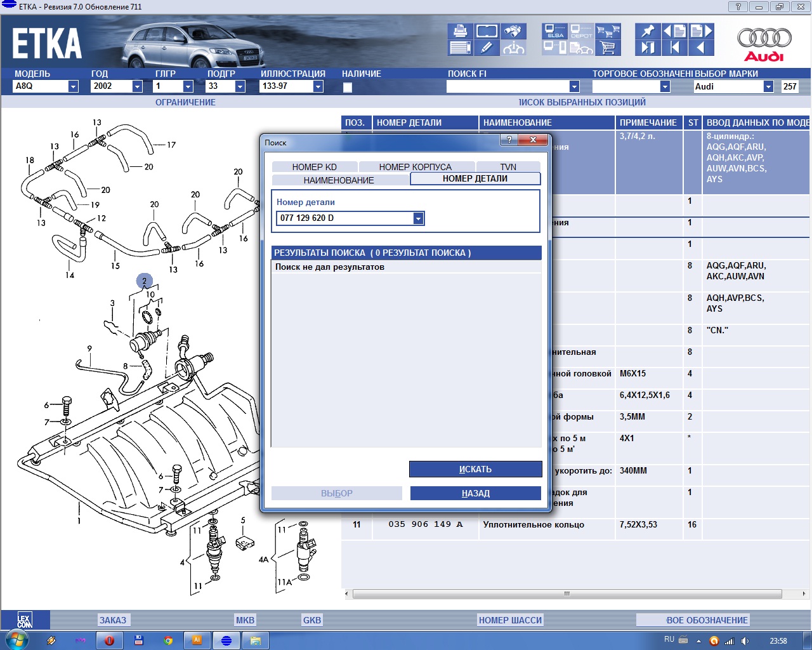Jump to the first entry icon
This screenshot has height=650, width=812.
click(674, 48)
